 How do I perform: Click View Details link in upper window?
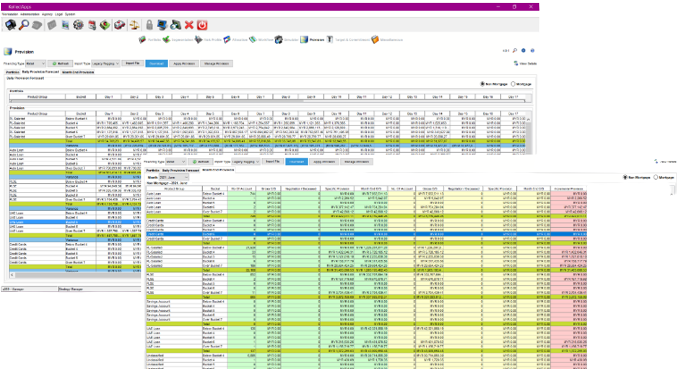(x=525, y=63)
